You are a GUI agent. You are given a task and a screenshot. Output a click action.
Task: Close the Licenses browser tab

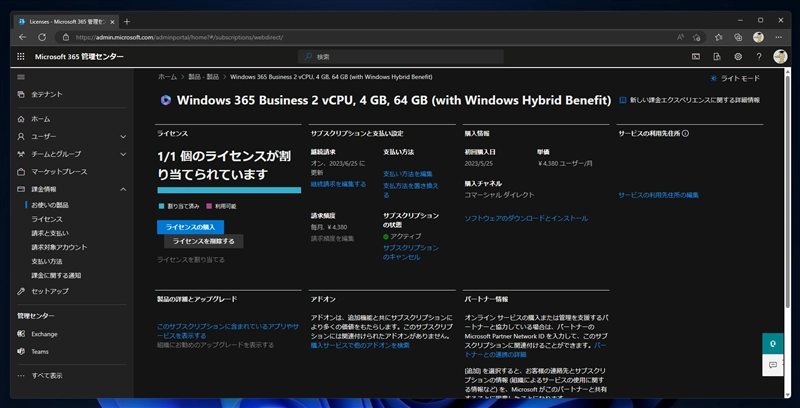point(112,22)
